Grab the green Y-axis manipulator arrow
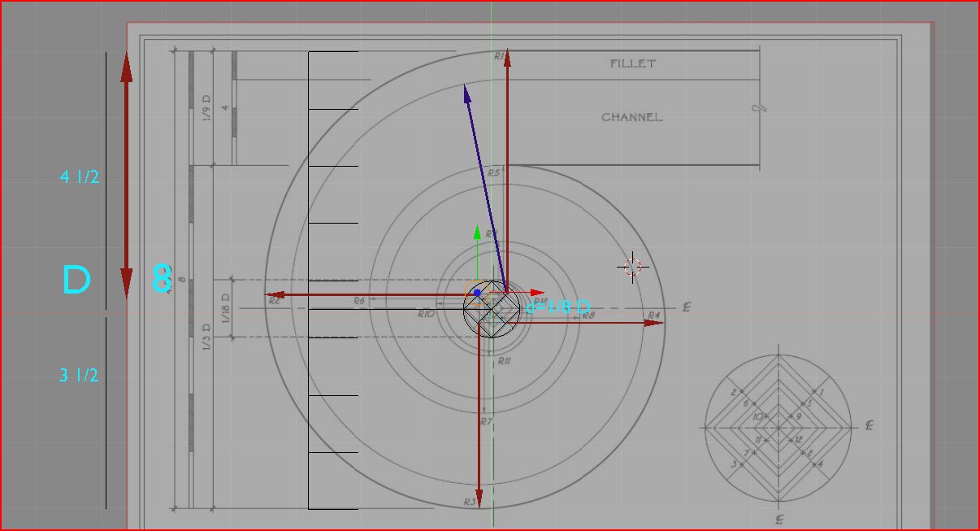980x531 pixels. pos(477,234)
